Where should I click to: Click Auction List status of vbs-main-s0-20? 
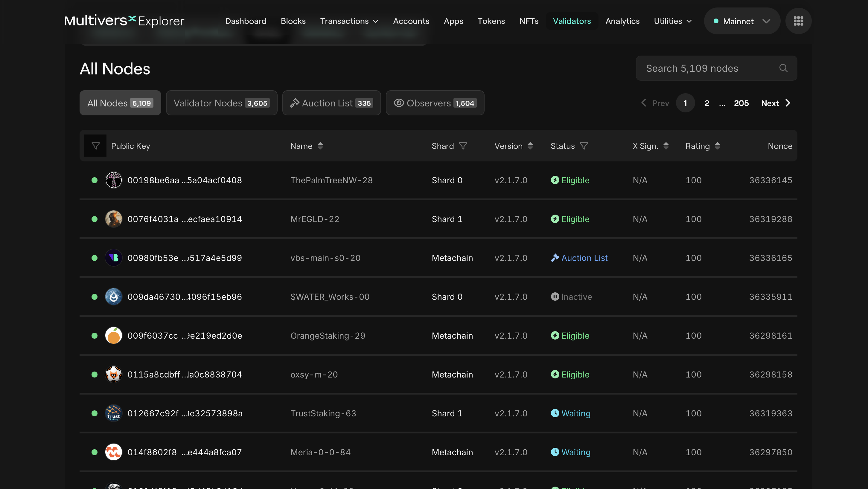579,258
